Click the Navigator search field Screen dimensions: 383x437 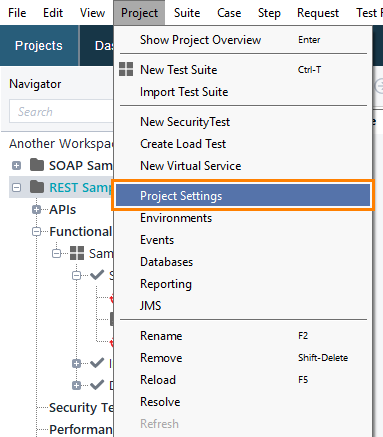coord(61,111)
